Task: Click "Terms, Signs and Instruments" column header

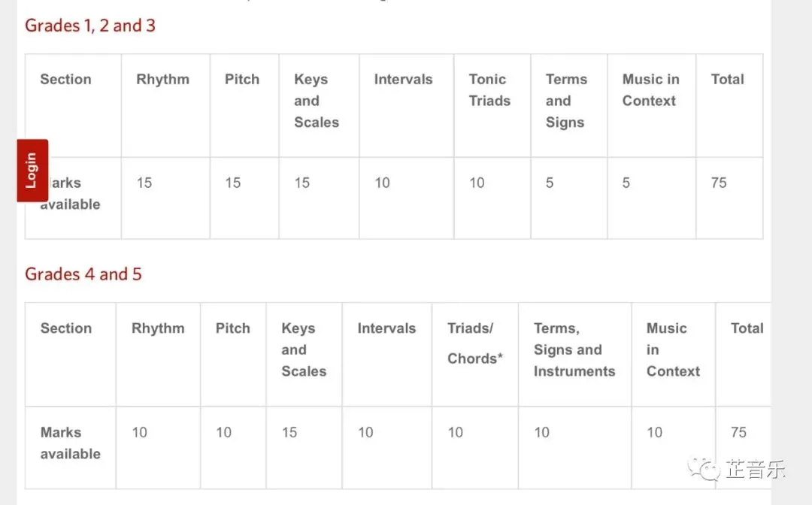Action: click(574, 349)
